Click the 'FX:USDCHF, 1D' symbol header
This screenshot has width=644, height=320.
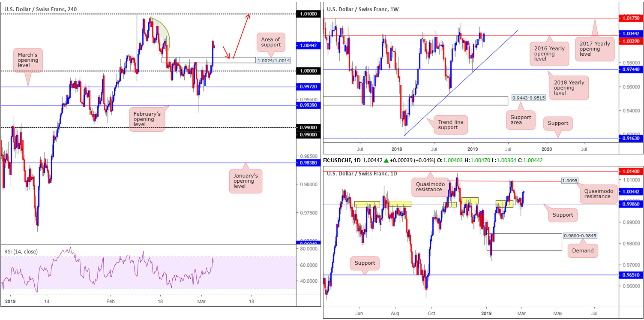pos(342,160)
